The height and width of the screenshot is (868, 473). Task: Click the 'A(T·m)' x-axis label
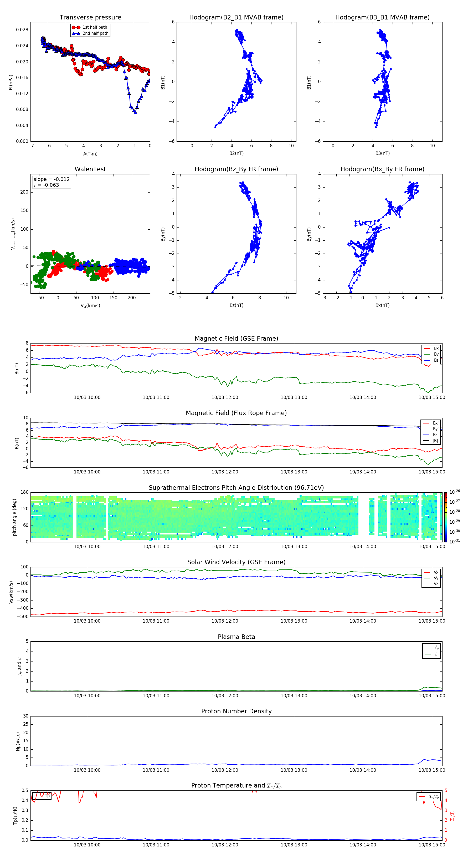[x=90, y=154]
